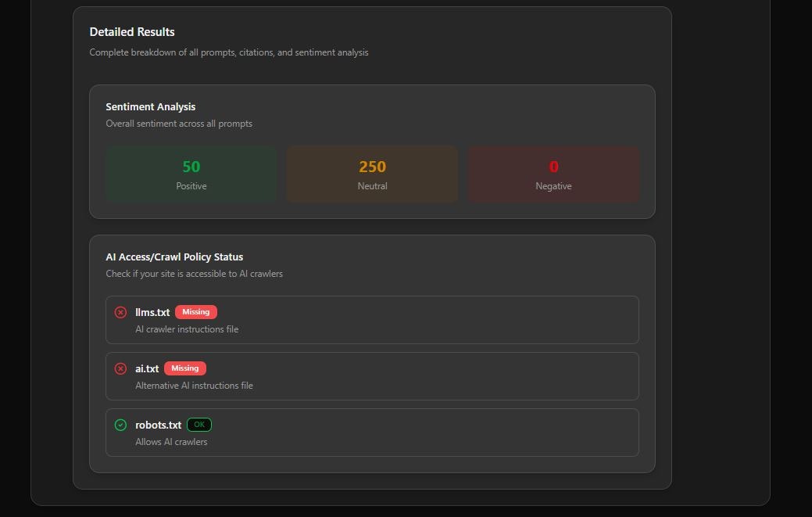Select the Negative sentiment card
This screenshot has width=812, height=517.
point(553,174)
